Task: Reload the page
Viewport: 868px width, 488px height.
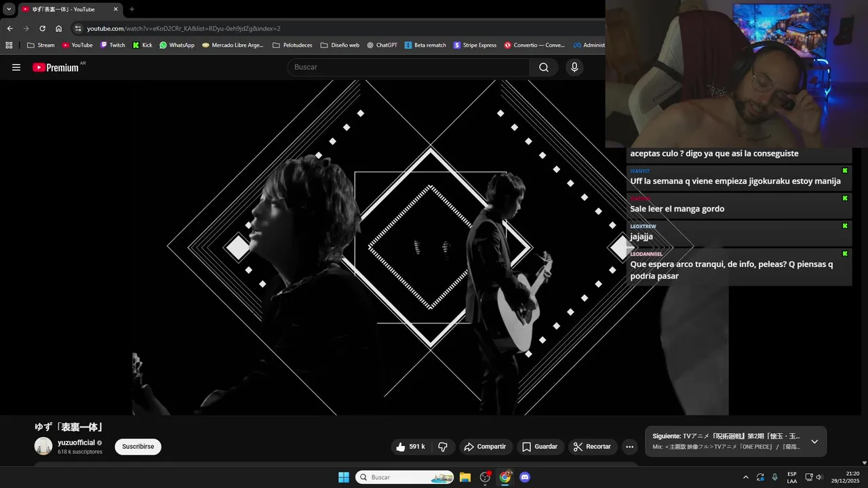Action: 42,28
